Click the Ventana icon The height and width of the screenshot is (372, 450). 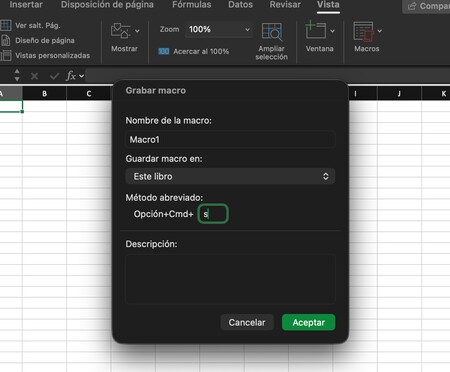(x=315, y=30)
